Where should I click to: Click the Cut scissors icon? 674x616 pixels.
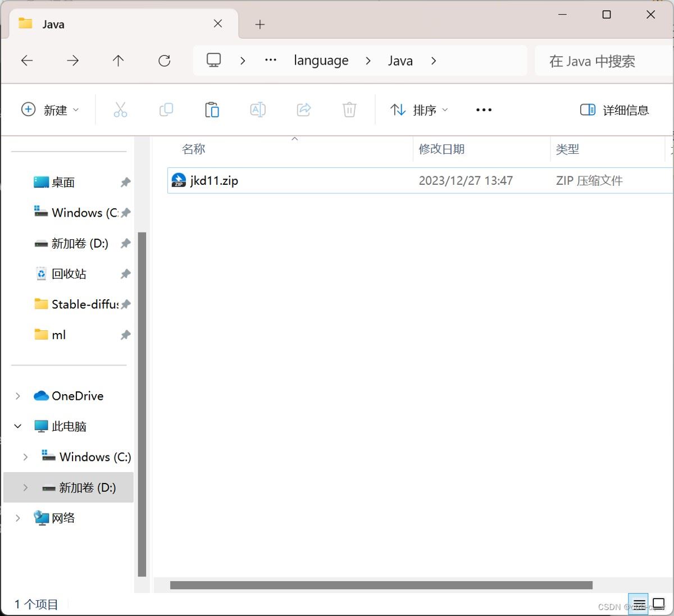pos(120,109)
